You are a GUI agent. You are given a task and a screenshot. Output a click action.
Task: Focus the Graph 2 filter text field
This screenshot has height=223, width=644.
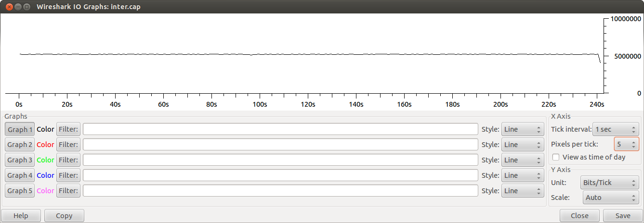pos(280,145)
